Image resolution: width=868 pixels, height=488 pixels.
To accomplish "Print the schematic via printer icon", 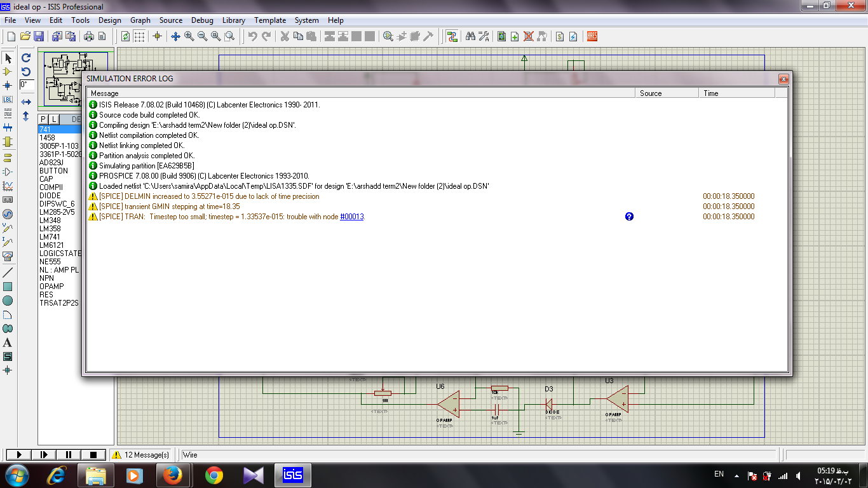I will [x=89, y=36].
